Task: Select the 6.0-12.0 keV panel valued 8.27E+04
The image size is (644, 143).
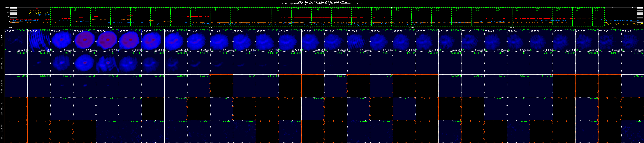Action: [153, 63]
